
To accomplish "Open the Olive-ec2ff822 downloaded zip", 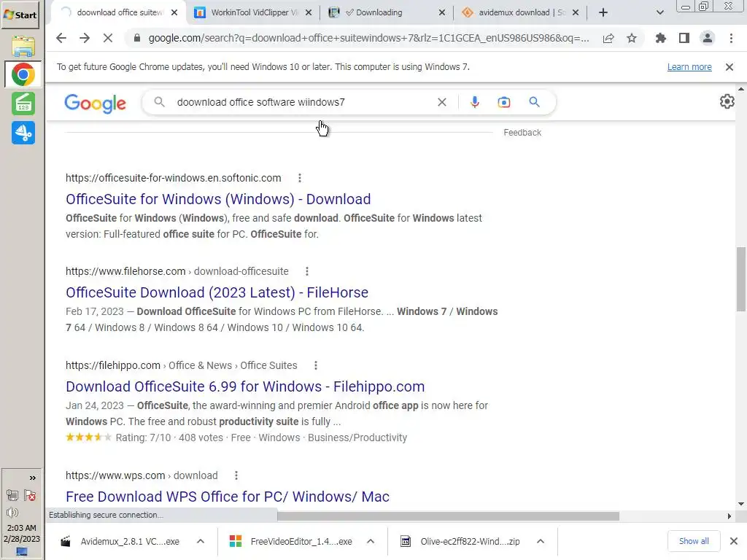I will (x=461, y=542).
